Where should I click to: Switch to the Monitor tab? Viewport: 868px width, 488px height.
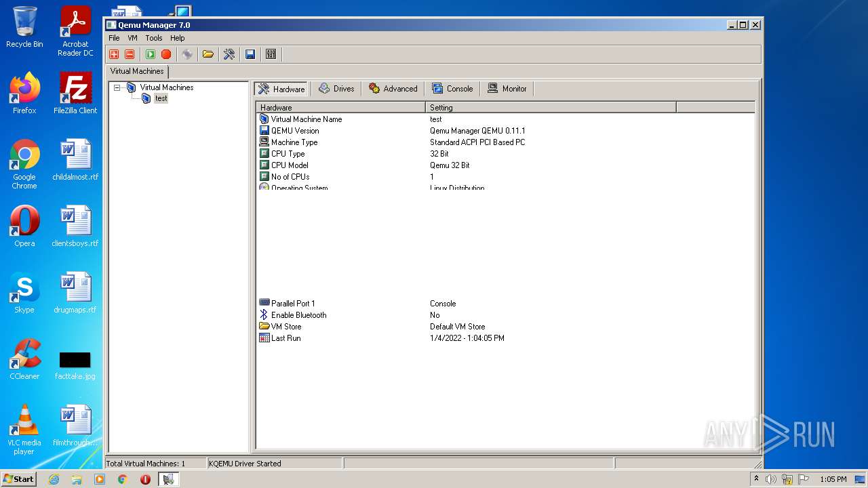(507, 89)
